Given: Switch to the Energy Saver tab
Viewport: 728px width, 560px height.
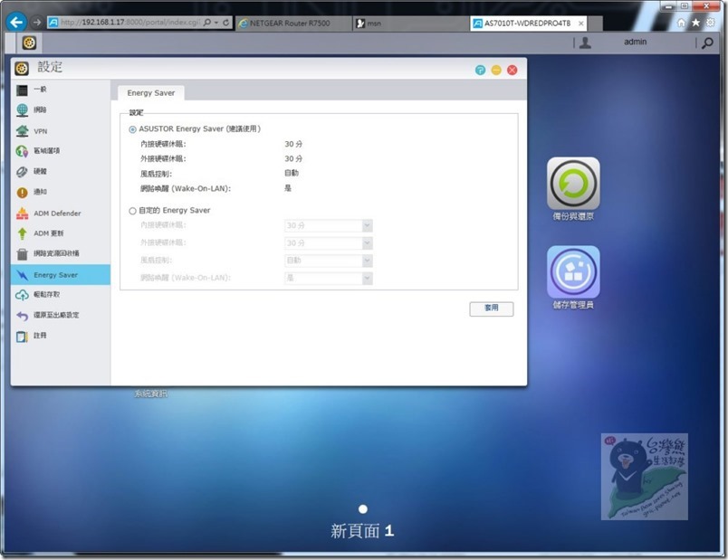Looking at the screenshot, I should click(x=151, y=93).
